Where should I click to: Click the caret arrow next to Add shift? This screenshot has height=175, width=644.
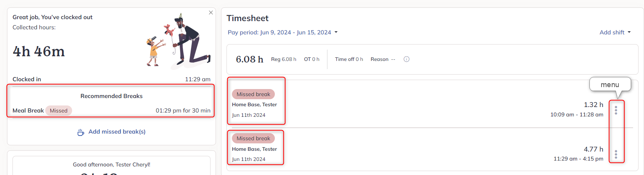629,32
